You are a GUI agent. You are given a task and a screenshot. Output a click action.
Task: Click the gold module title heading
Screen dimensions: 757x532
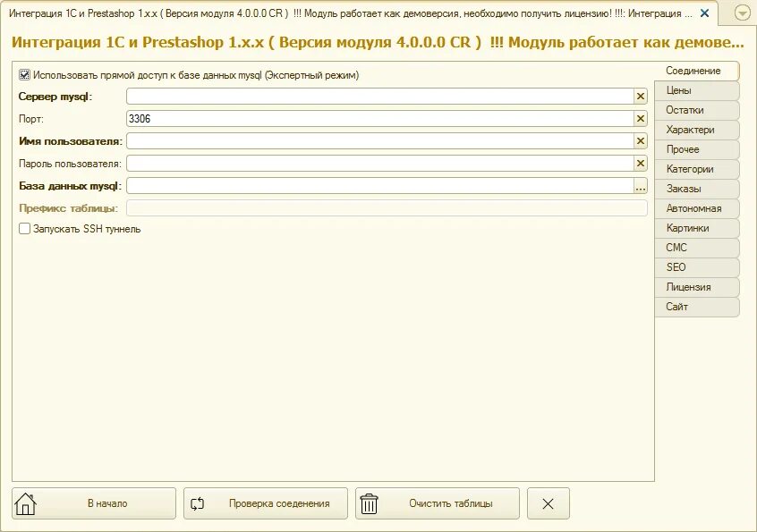pos(378,42)
